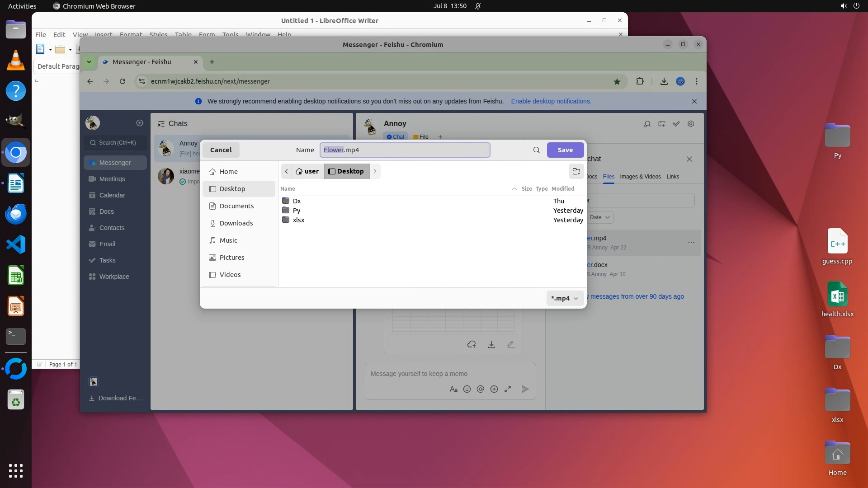The height and width of the screenshot is (488, 868).
Task: Open VLC from the Ubuntu dock
Action: (16, 61)
